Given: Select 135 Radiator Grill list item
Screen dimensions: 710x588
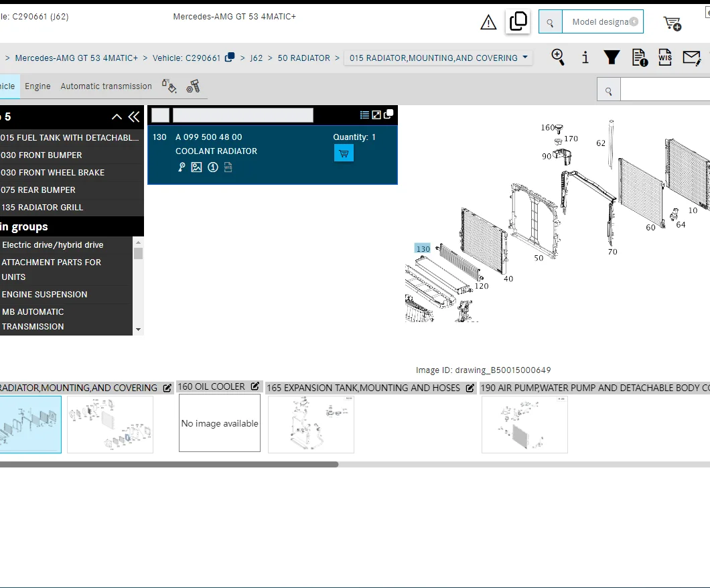Looking at the screenshot, I should point(70,208).
